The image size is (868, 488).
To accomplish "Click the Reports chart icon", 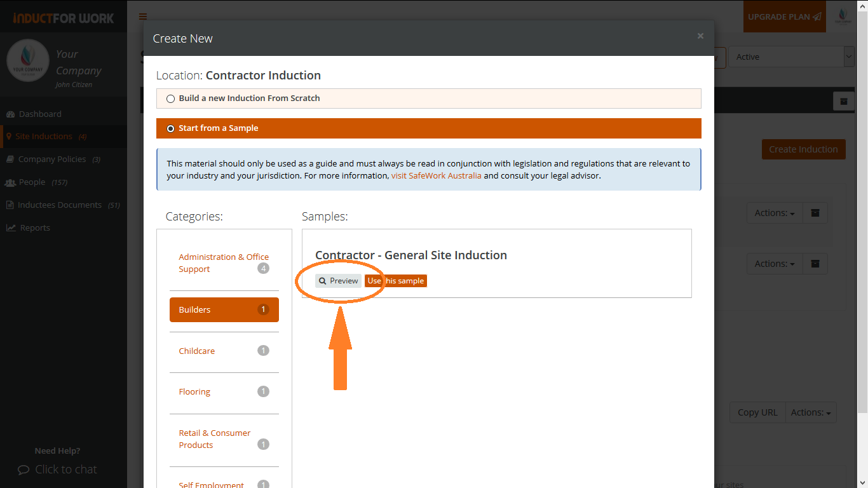I will [x=11, y=228].
